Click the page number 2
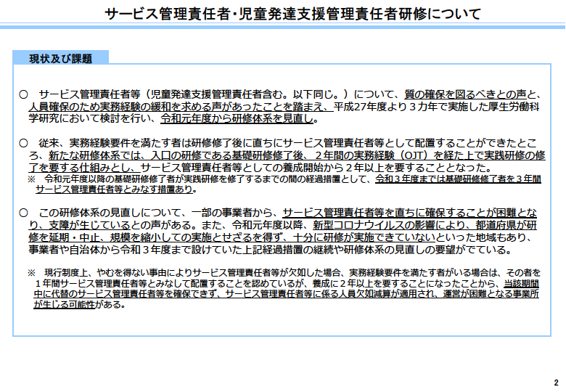This screenshot has height=392, width=566. pos(557,383)
